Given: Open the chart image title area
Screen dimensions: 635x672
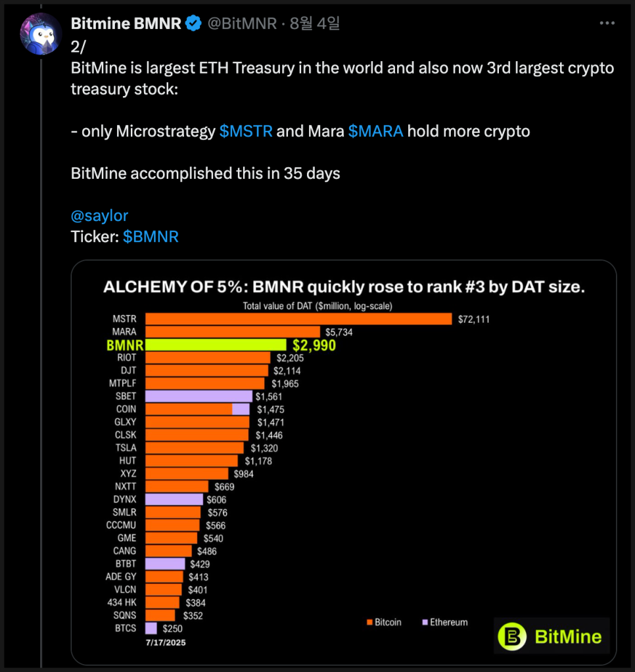Looking at the screenshot, I should tap(344, 287).
